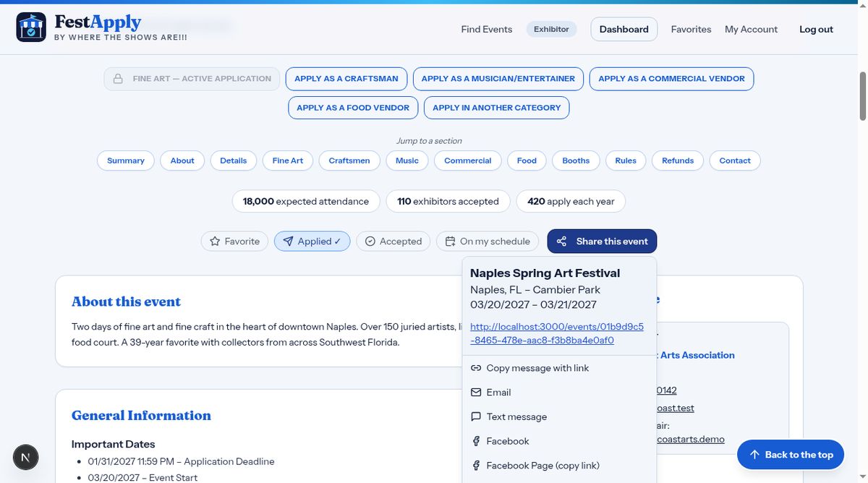The width and height of the screenshot is (868, 483).
Task: Jump to the About section
Action: 182,161
